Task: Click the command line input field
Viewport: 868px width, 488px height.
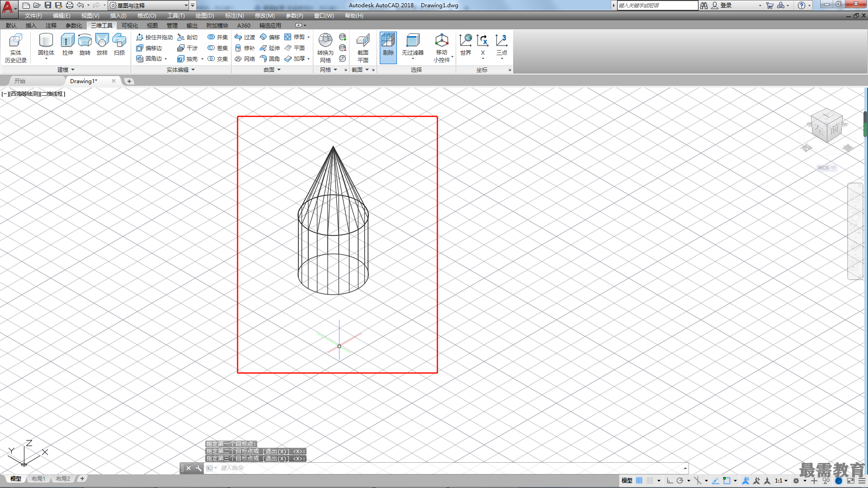Action: pos(452,468)
